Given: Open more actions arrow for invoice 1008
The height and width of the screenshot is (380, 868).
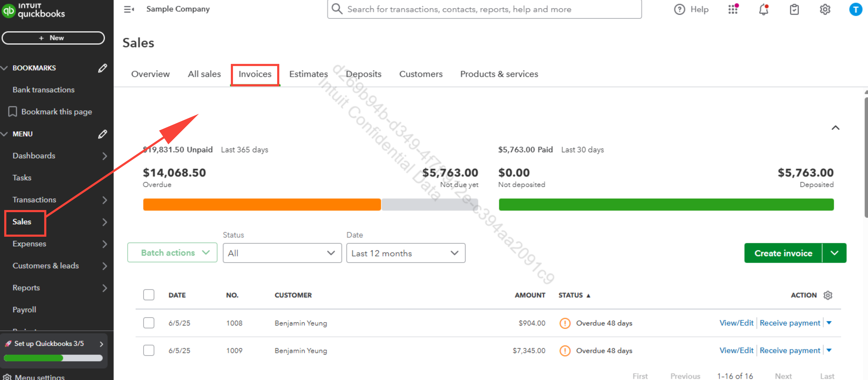Looking at the screenshot, I should 829,323.
